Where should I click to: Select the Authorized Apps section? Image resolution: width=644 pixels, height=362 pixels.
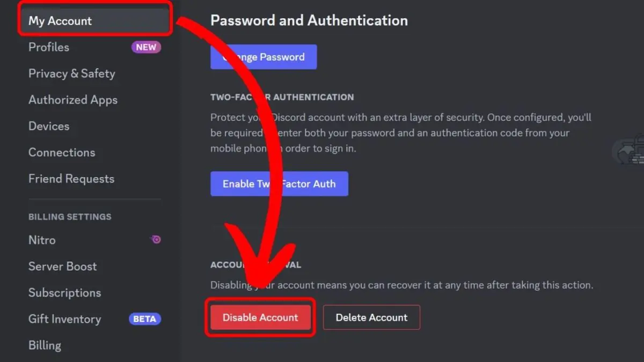tap(73, 100)
